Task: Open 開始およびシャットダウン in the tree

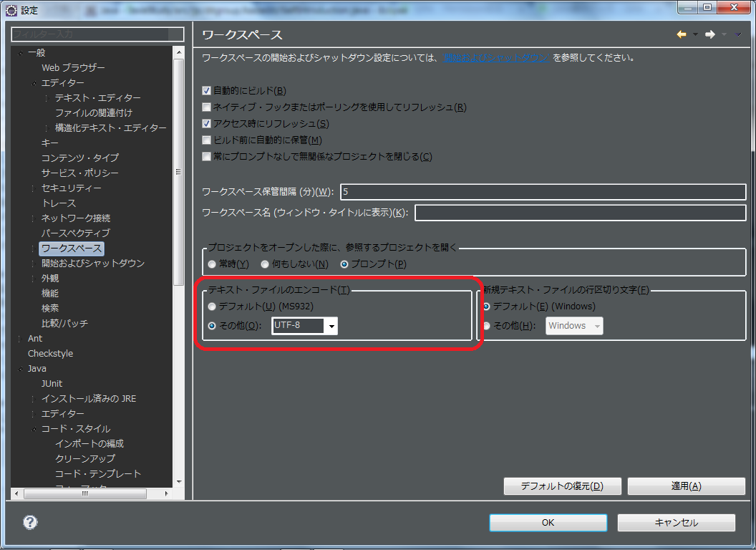Action: click(x=93, y=264)
